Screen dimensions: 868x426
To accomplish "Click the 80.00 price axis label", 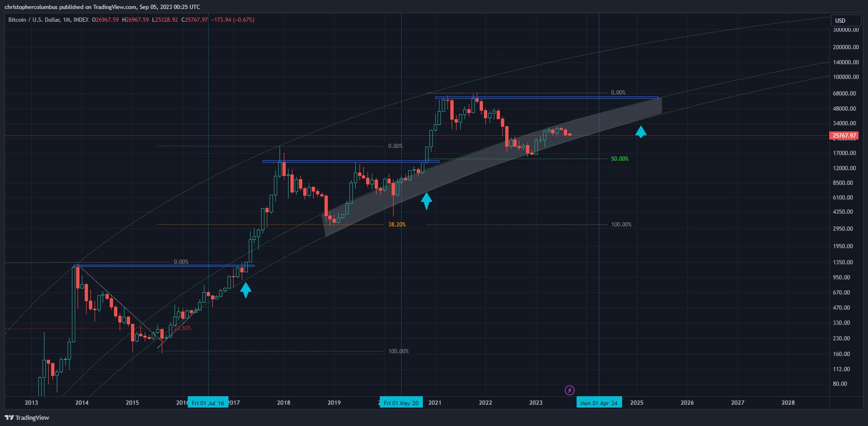I will pyautogui.click(x=840, y=384).
